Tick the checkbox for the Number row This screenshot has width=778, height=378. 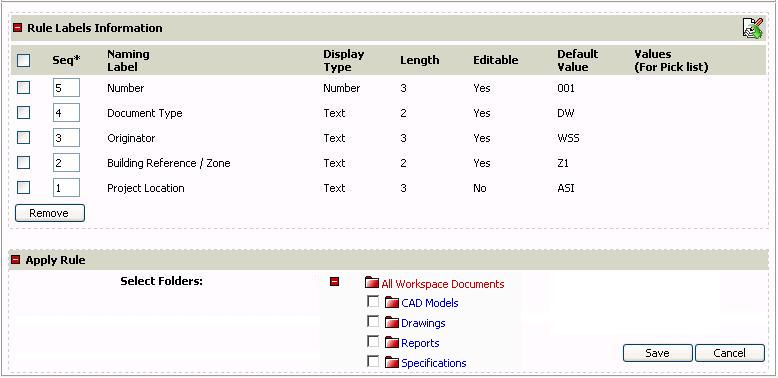coord(23,88)
